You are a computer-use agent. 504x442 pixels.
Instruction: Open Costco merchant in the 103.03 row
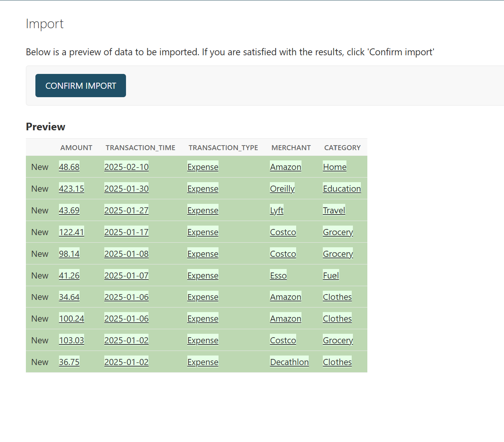click(x=283, y=340)
